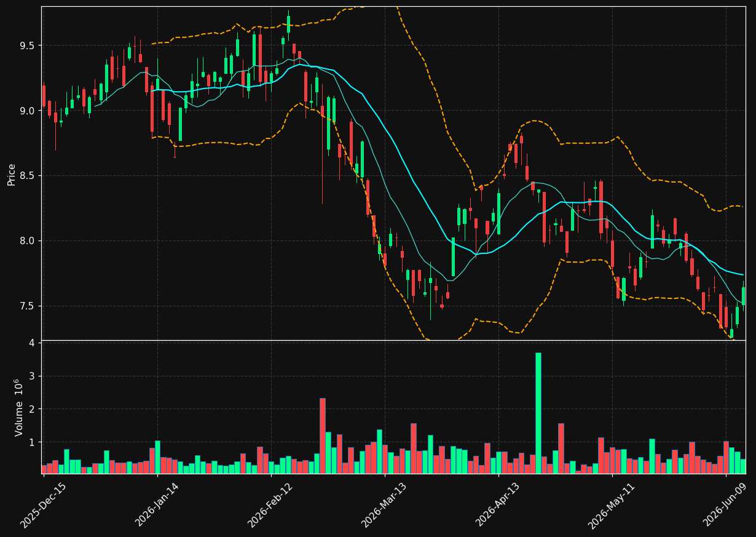
Task: Click the 7.5 price axis tick
Action: 28,306
